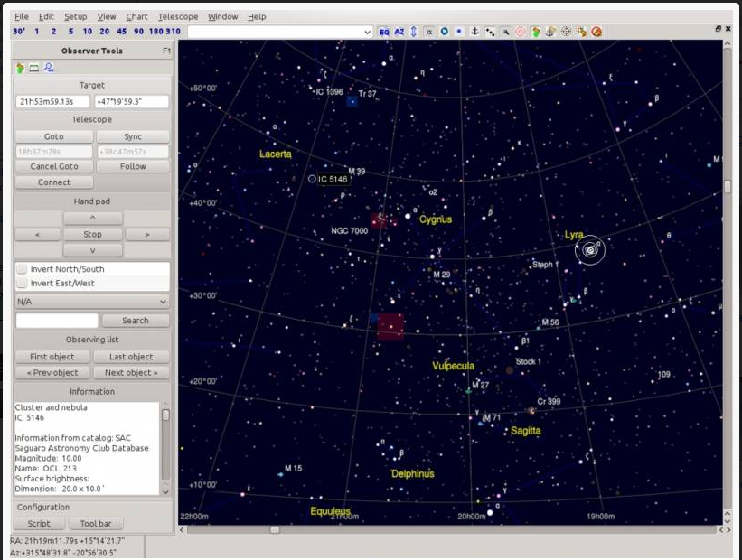This screenshot has width=742, height=560.
Task: Click the vertical flip arrow icon
Action: point(414,32)
